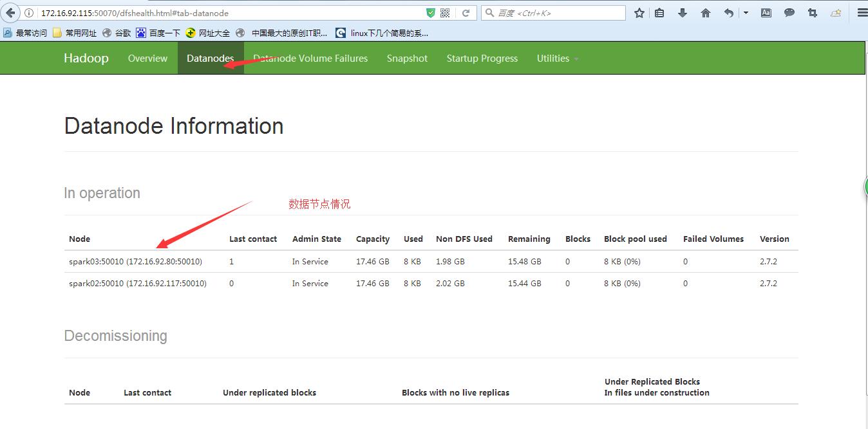The width and height of the screenshot is (868, 429).
Task: Click the Last contact header in In operation table
Action: (x=253, y=239)
